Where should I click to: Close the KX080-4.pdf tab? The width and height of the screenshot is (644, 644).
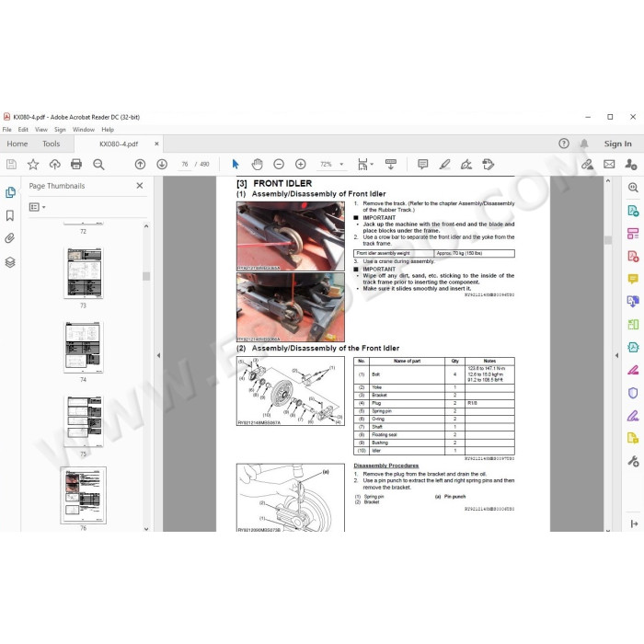click(x=156, y=144)
